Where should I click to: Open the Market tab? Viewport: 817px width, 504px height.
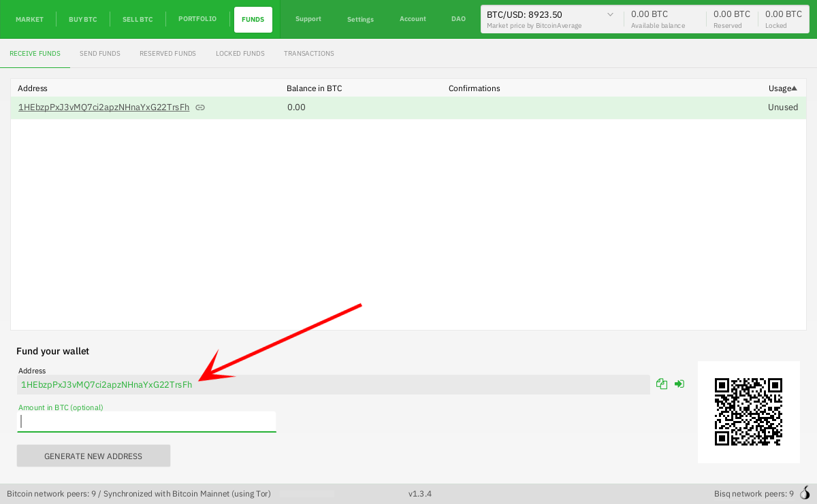pos(29,20)
